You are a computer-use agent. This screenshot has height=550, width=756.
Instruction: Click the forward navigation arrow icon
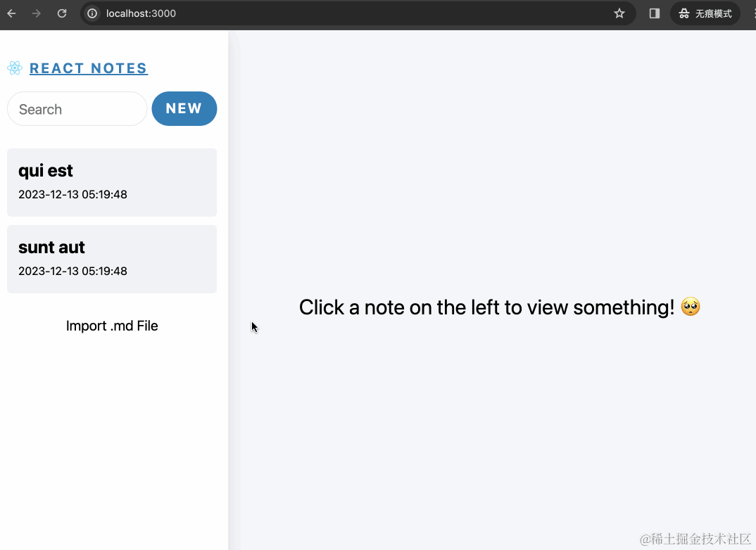[36, 13]
